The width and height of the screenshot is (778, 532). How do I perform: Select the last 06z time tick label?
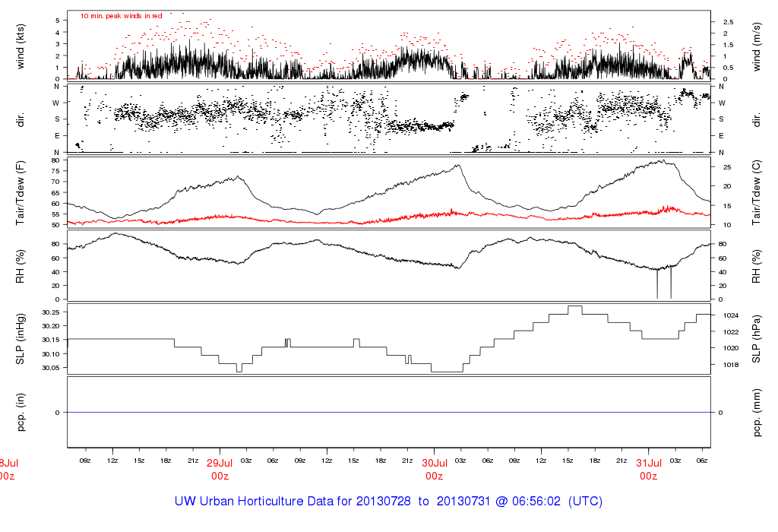click(x=701, y=461)
